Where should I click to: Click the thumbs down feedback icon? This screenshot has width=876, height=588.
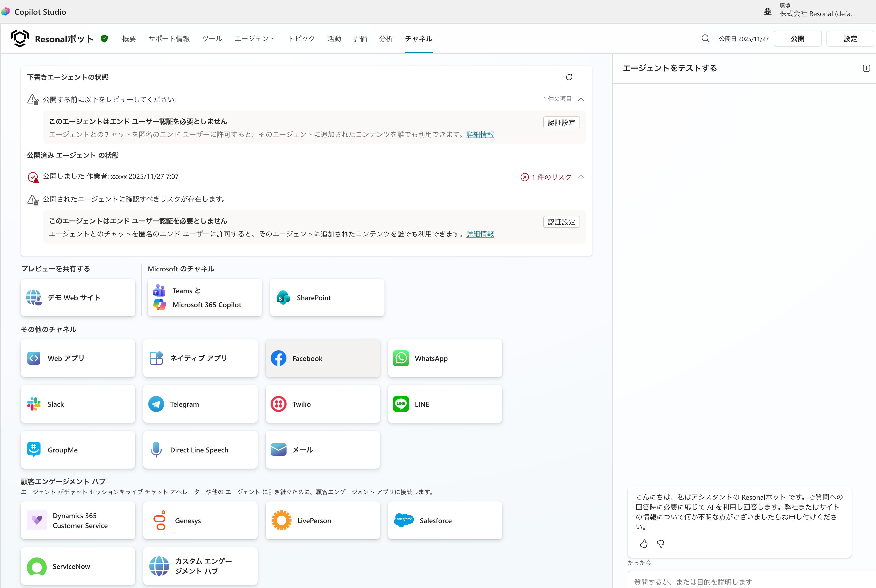pos(660,544)
